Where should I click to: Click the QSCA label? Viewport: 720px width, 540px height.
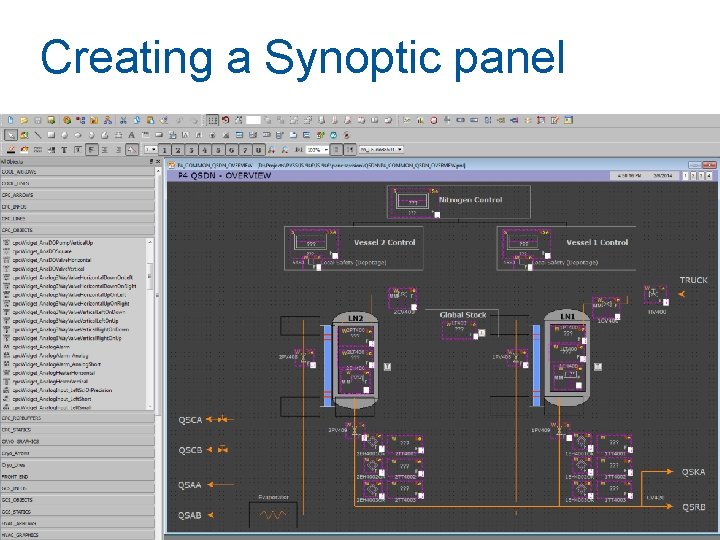click(x=190, y=420)
